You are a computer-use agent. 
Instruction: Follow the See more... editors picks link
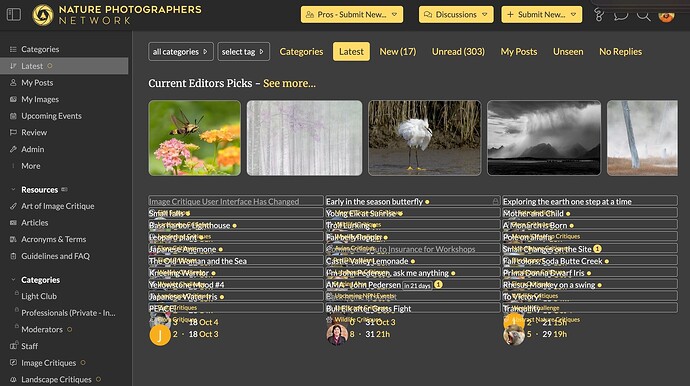coord(289,83)
